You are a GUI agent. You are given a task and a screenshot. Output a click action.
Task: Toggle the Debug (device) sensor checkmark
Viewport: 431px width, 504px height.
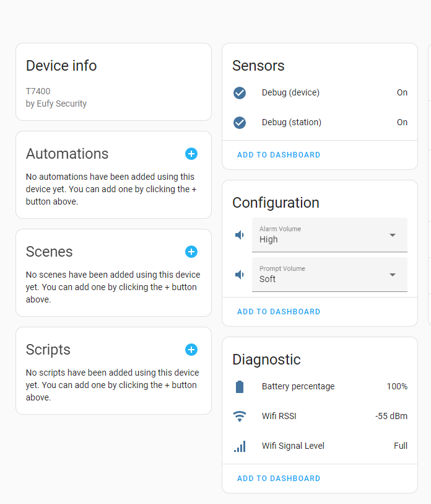pyautogui.click(x=240, y=93)
